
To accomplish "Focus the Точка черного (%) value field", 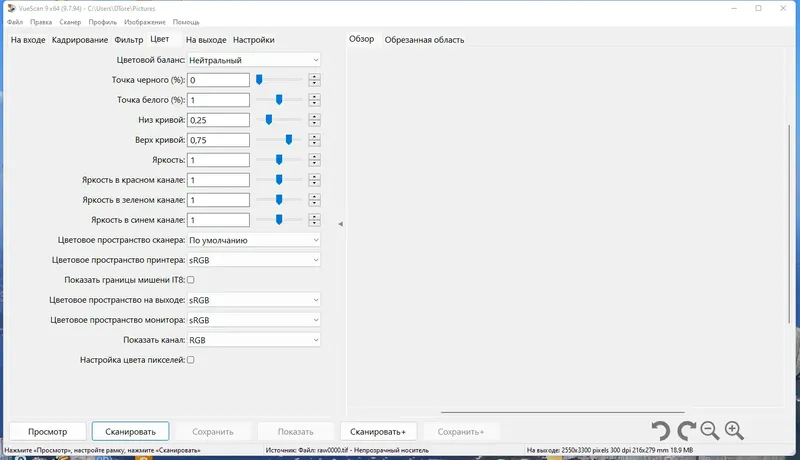I will pos(218,80).
